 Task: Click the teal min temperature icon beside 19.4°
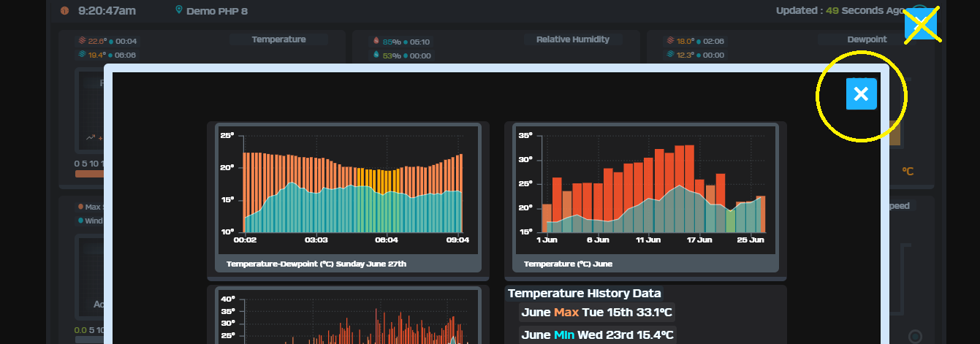pos(82,55)
